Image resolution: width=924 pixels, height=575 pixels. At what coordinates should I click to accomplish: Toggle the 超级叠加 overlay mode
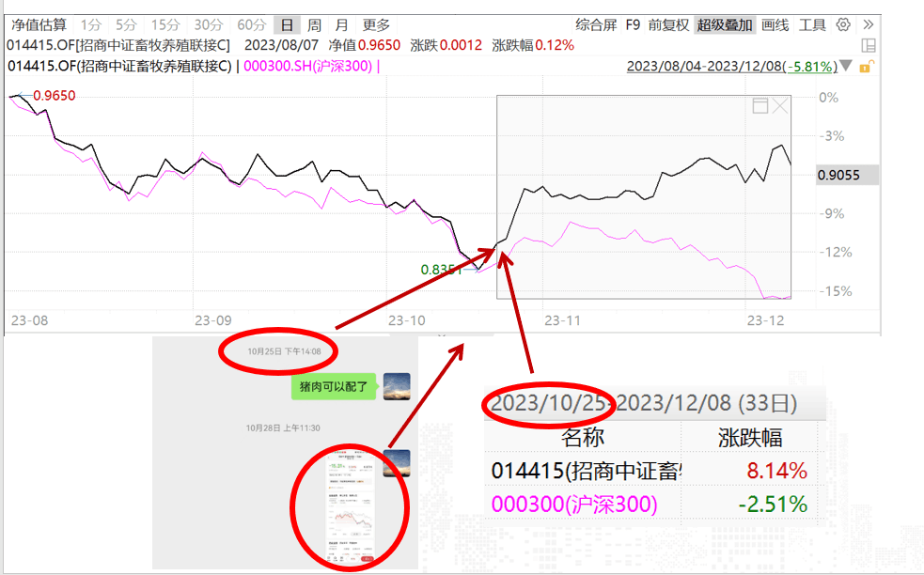pos(725,25)
